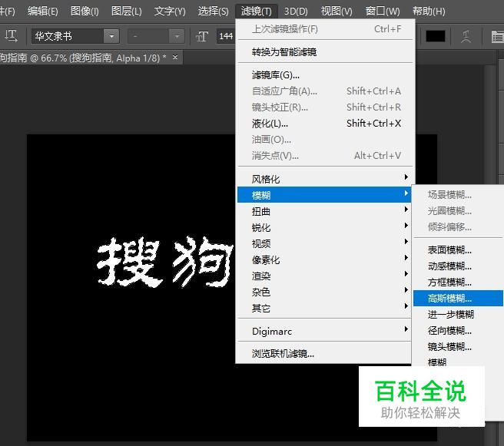Open the 窗口(W) menu
Screen dimensions: 504x446
tap(383, 12)
